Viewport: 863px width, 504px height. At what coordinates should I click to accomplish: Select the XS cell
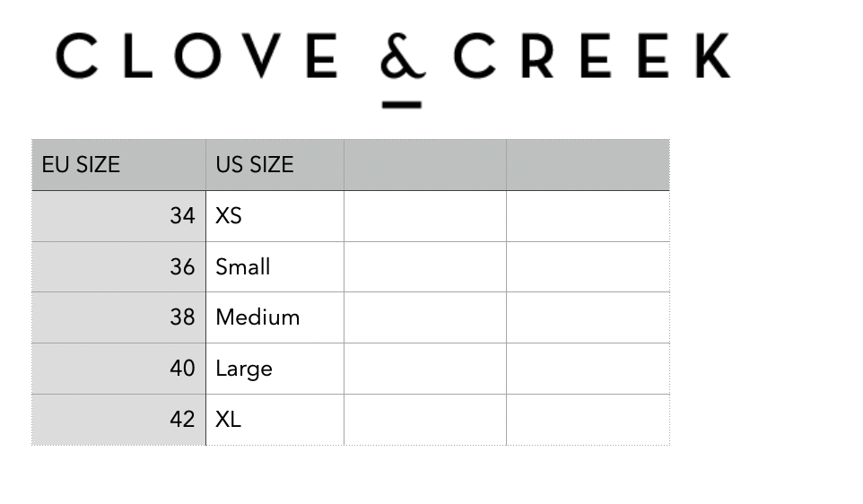coord(275,216)
